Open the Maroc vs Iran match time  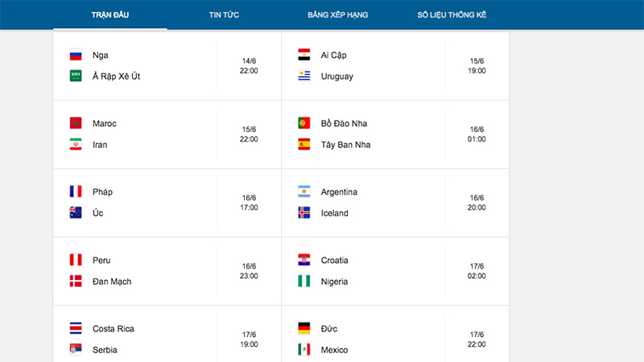[x=250, y=134]
